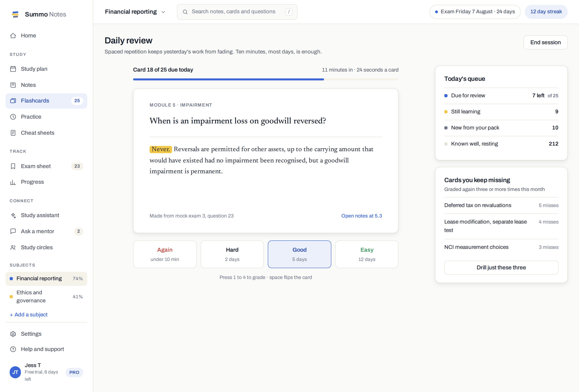Open NCI measurement choices row

(501, 247)
